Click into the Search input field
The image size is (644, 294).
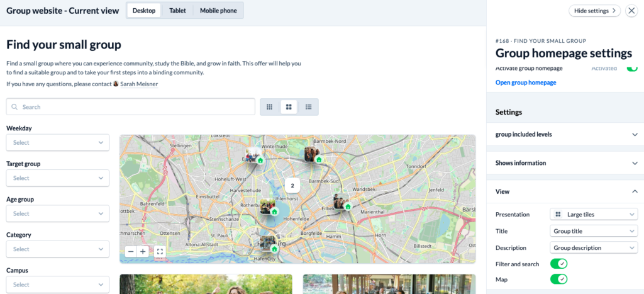point(131,107)
